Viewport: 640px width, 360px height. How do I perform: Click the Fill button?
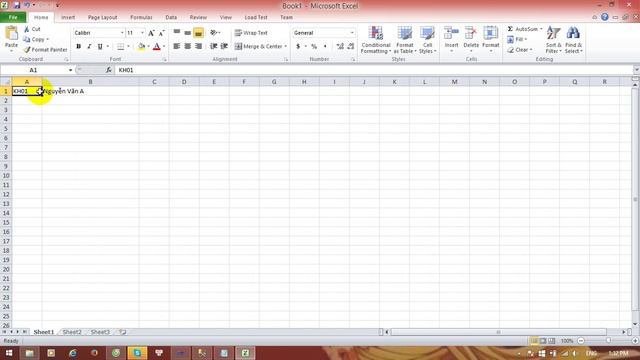(517, 39)
